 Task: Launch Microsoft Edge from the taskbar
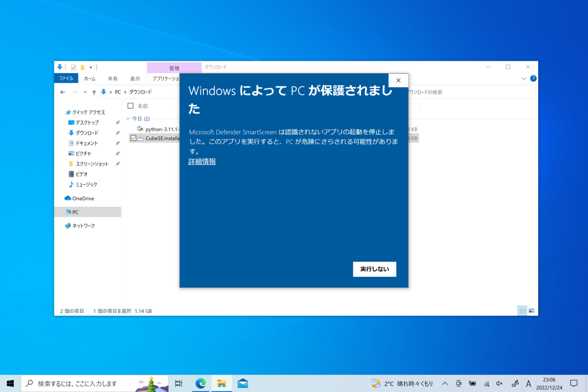(x=200, y=383)
